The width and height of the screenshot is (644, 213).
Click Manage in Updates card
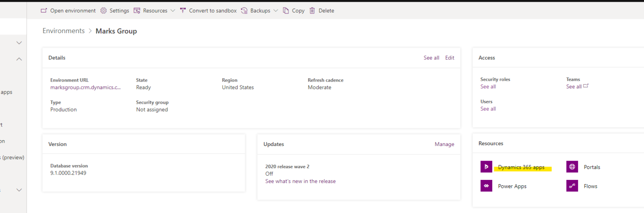tap(444, 144)
